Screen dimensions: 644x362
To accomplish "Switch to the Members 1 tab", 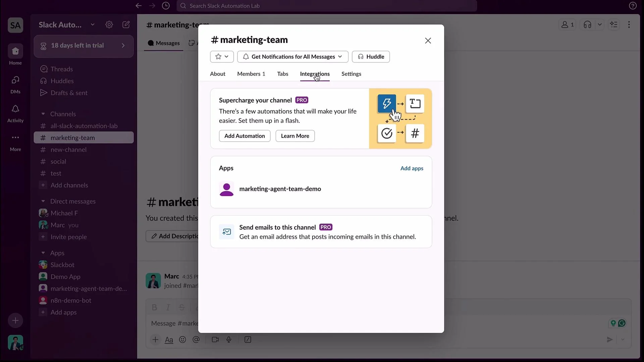I will 251,74.
